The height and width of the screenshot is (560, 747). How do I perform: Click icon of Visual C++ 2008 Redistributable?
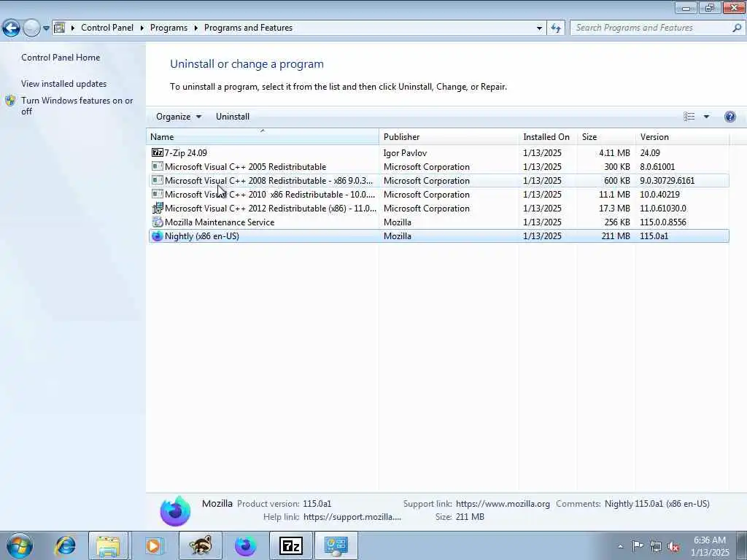point(158,180)
